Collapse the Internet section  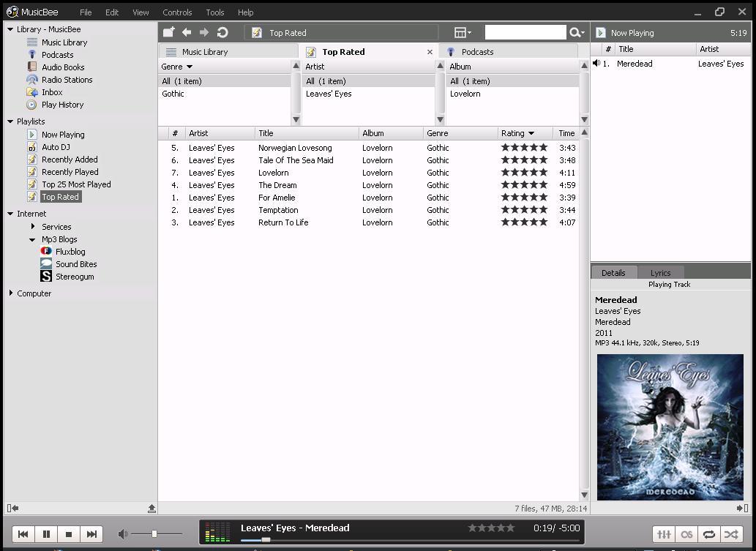coord(10,214)
